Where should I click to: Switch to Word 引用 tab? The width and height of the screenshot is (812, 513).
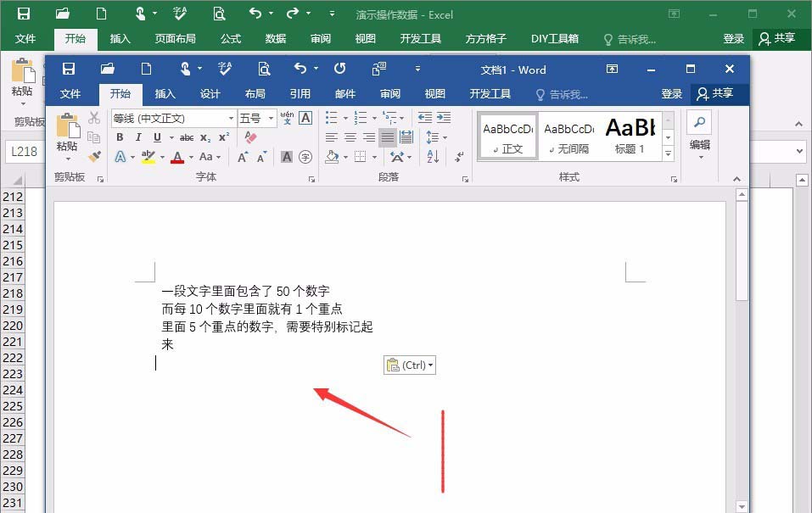coord(300,93)
